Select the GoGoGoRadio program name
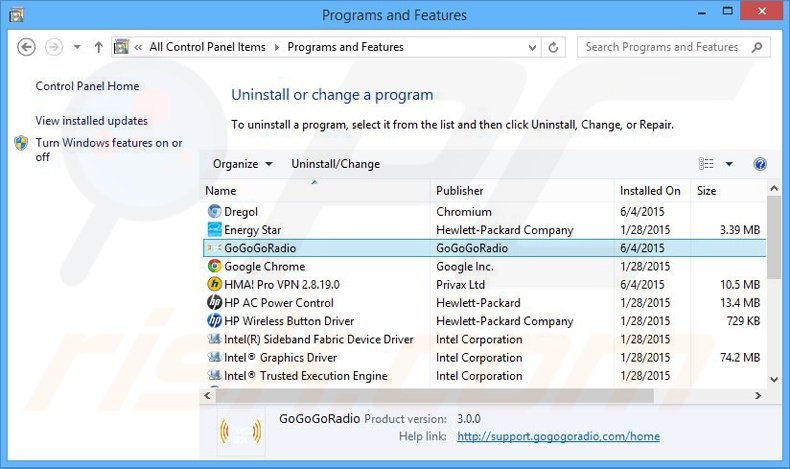This screenshot has height=469, width=790. 260,248
